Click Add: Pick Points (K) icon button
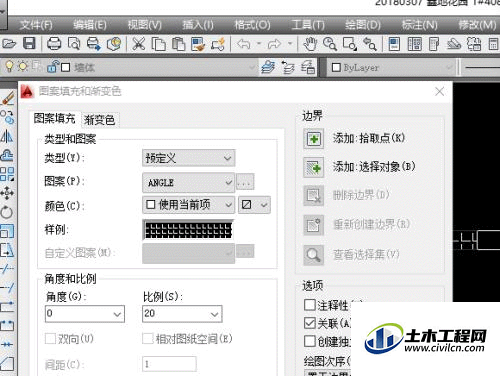500x376 pixels. [x=314, y=138]
